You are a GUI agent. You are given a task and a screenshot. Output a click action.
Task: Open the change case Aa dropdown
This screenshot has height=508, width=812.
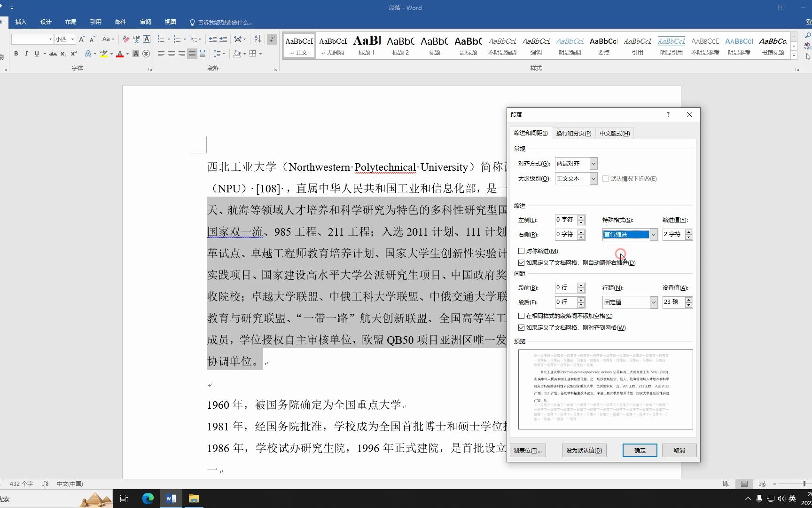108,39
